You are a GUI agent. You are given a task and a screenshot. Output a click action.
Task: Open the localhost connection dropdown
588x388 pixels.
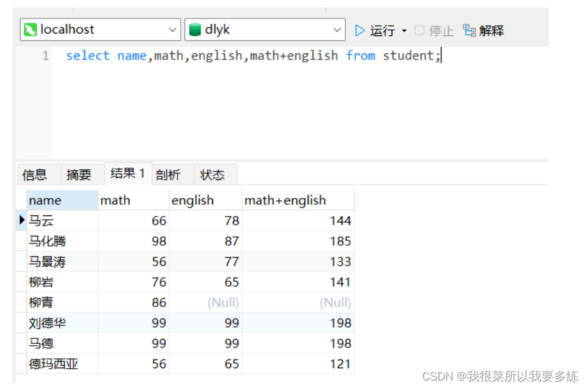click(172, 30)
